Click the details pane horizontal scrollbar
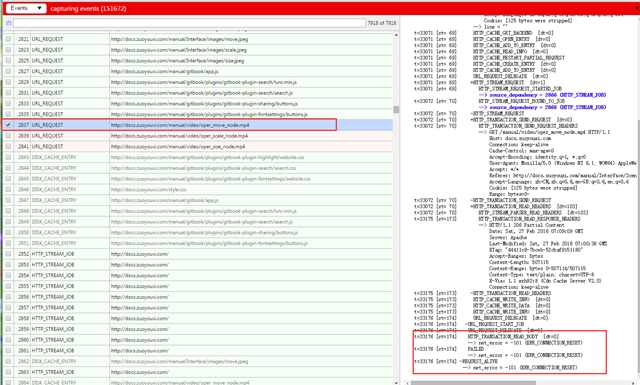 click(473, 383)
